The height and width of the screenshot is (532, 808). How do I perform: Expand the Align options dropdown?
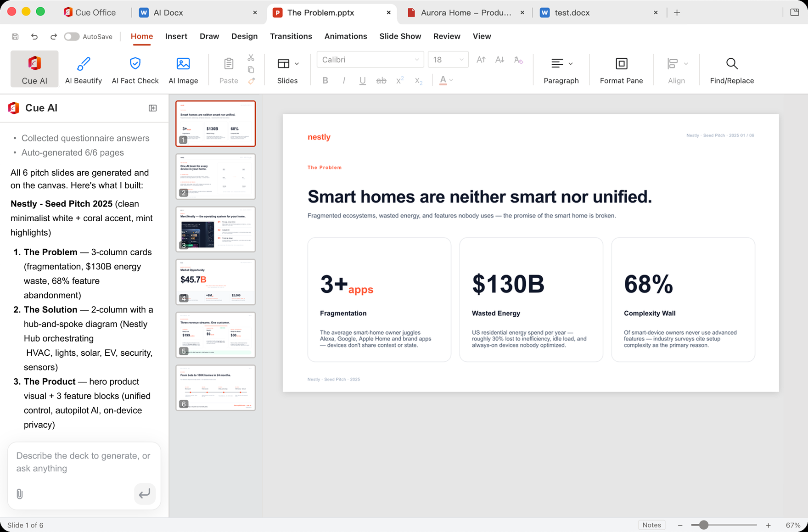[686, 64]
